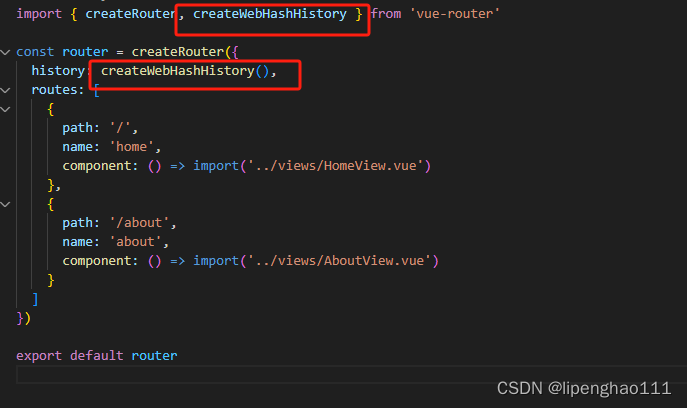687x408 pixels.
Task: Click the createWebHashHistory() call on history line
Action: (184, 71)
